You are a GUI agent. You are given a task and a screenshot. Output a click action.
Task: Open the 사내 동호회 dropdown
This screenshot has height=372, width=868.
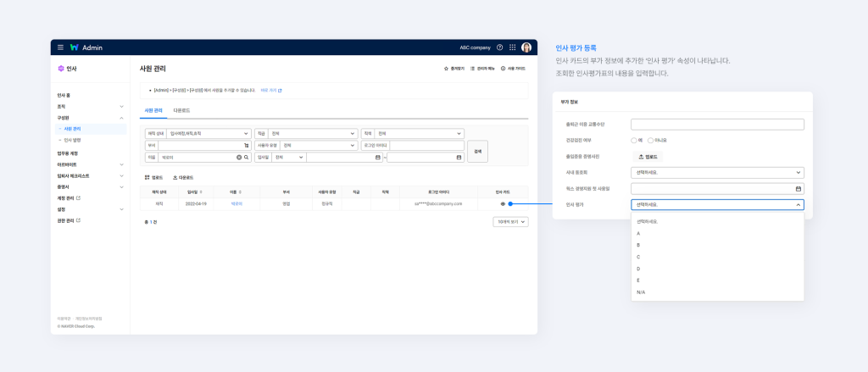[717, 173]
